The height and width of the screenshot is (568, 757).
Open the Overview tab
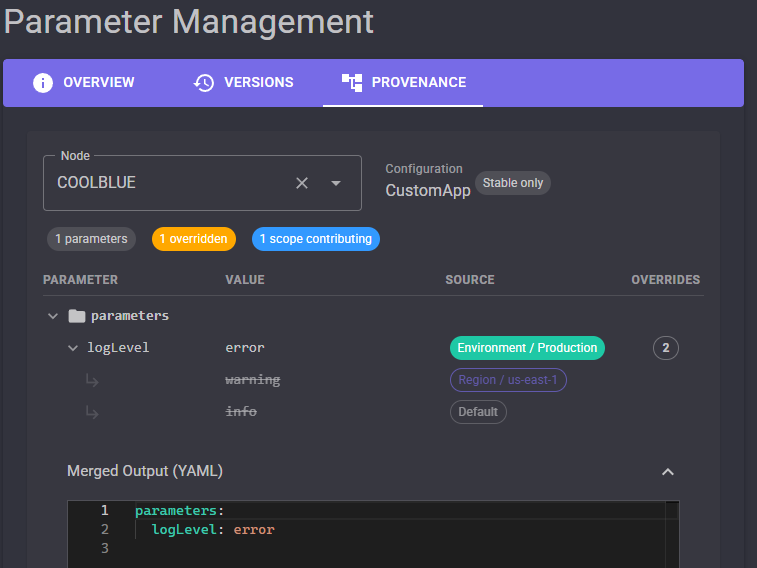click(x=83, y=83)
